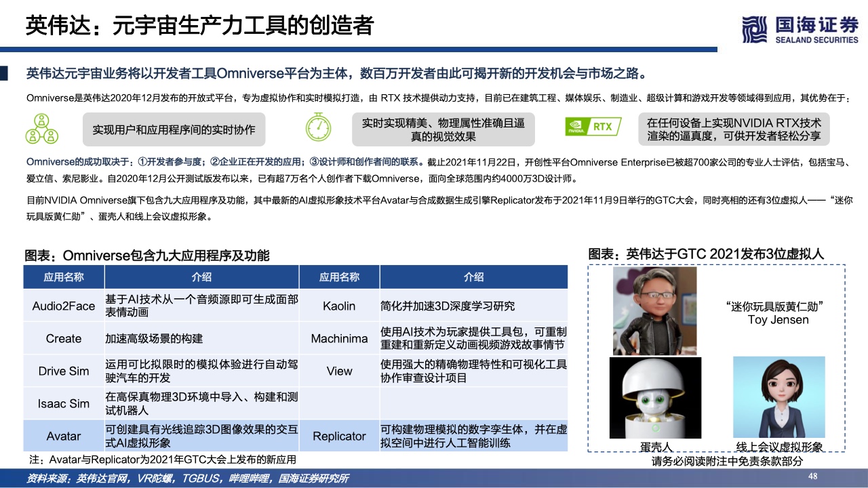The height and width of the screenshot is (488, 868).
Task: Click the View description about 协作审查设计项目
Action: click(474, 371)
